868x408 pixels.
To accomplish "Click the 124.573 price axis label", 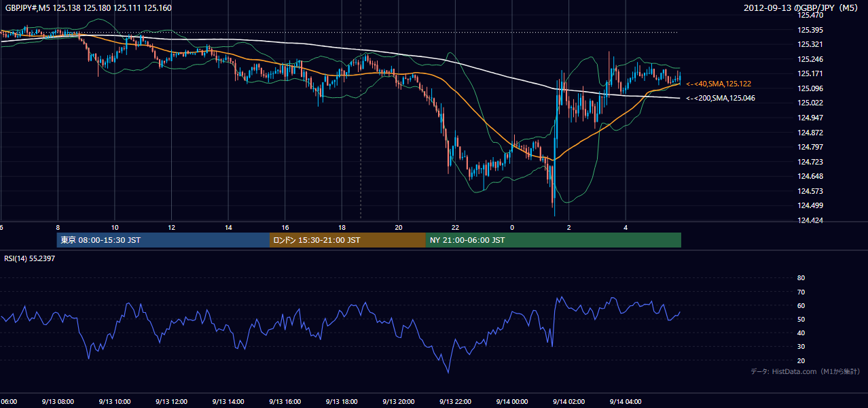I will [811, 191].
